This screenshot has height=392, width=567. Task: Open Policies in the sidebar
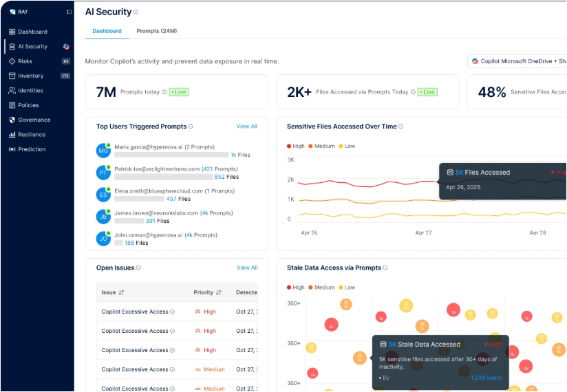(x=24, y=105)
